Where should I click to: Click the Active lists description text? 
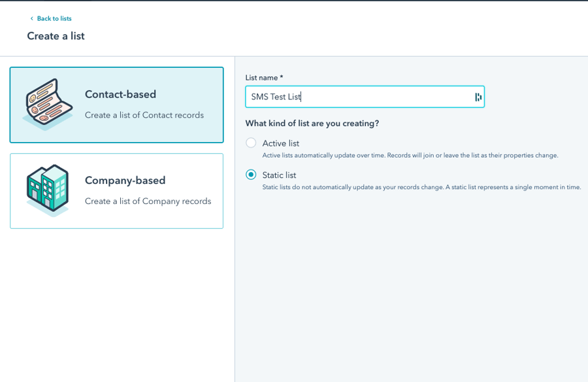[410, 156]
